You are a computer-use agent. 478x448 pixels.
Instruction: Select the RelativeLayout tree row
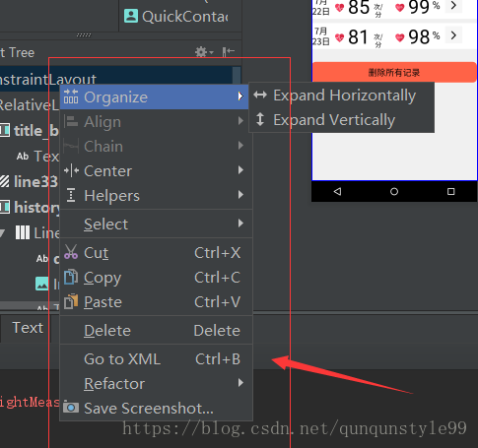tap(30, 105)
